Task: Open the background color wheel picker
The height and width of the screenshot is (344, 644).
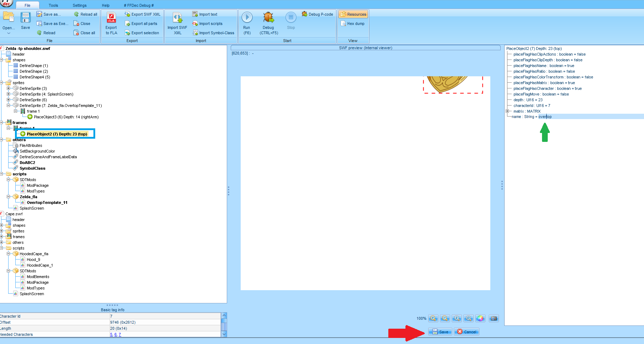Action: pyautogui.click(x=480, y=318)
